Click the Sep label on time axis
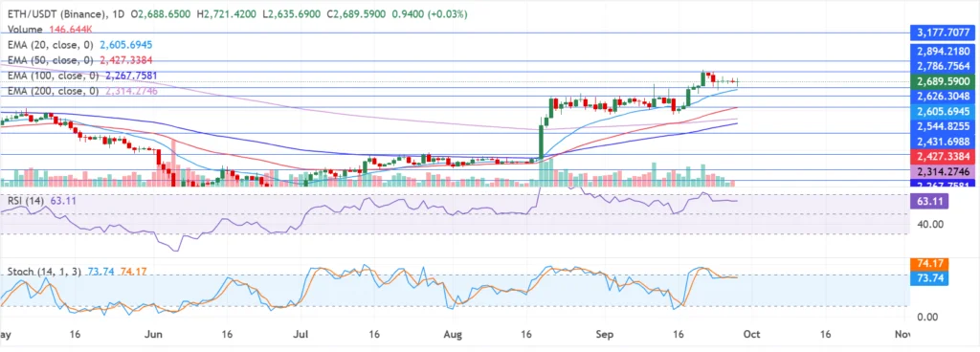 (x=605, y=334)
